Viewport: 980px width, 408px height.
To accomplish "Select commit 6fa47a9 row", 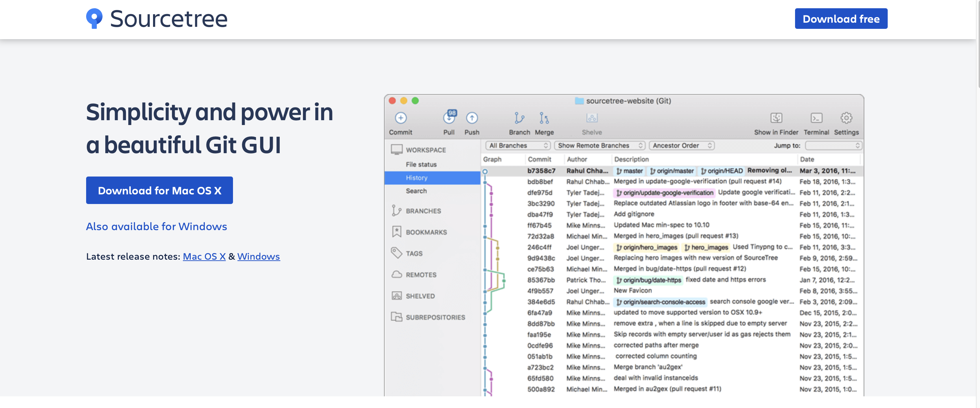I will pos(672,313).
